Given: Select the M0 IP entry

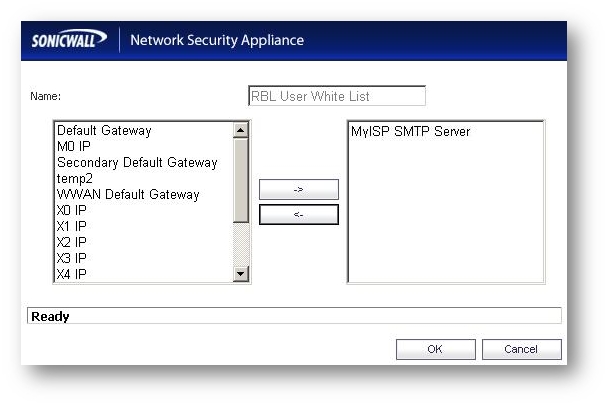Looking at the screenshot, I should tap(74, 146).
